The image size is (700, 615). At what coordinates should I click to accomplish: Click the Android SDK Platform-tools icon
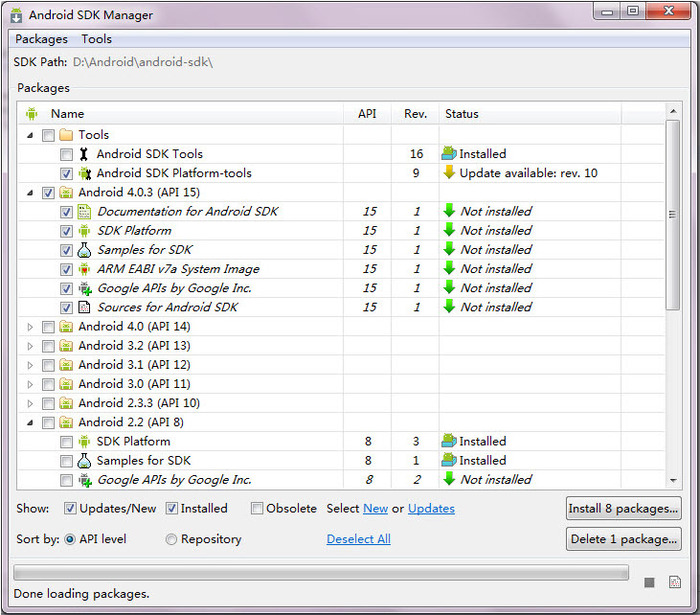point(84,173)
